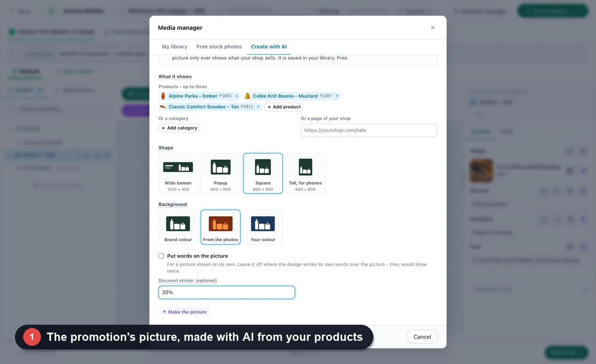596x364 pixels.
Task: Choose the Tall, for phones shape
Action: click(x=305, y=173)
